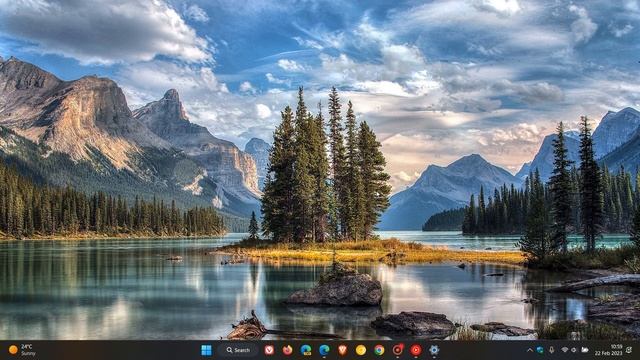The image size is (640, 360).
Task: Click the battery status tray icon
Action: (x=584, y=350)
